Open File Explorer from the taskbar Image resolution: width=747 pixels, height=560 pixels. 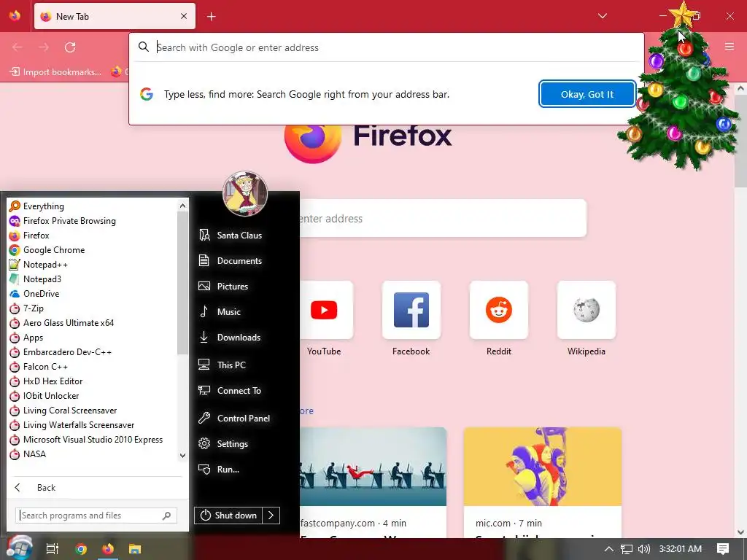pyautogui.click(x=135, y=549)
